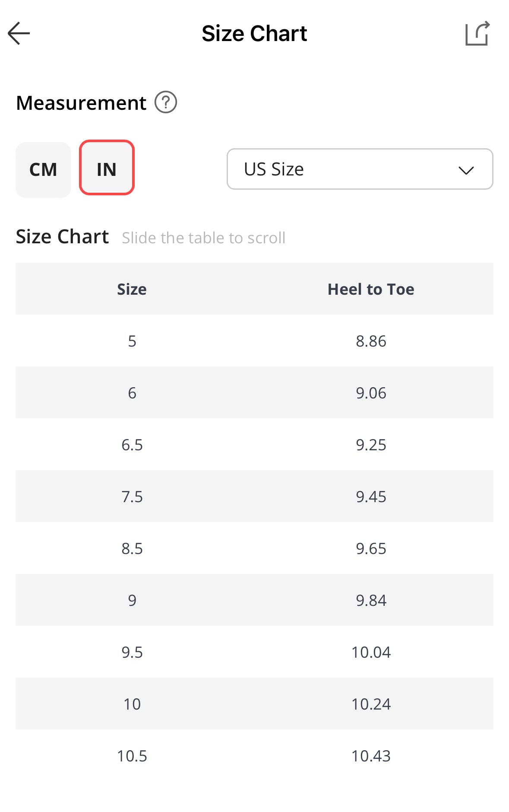Click the Size column header

tap(132, 289)
